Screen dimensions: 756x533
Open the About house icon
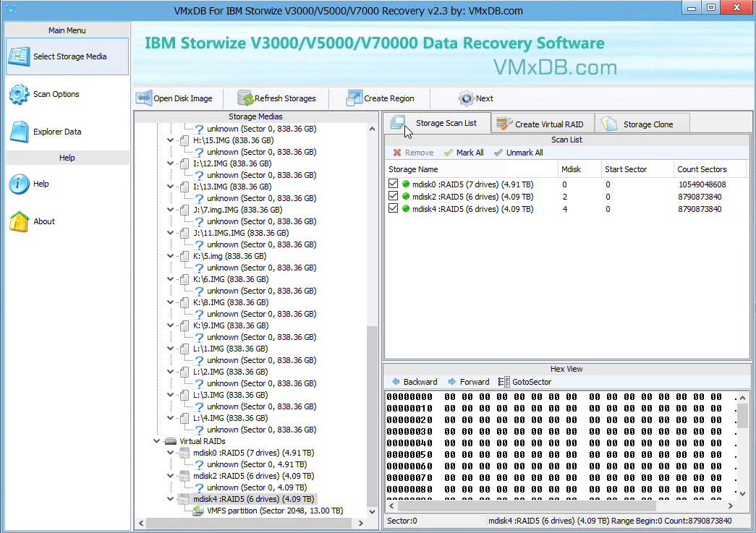click(x=19, y=222)
